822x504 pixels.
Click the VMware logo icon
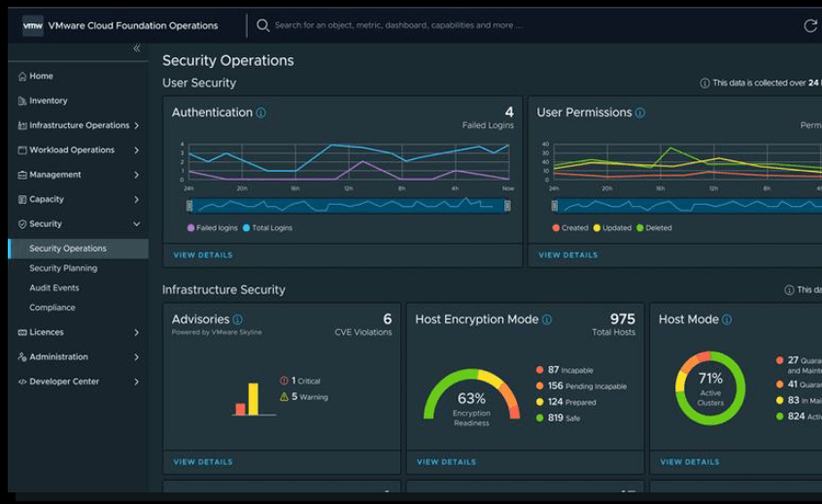click(33, 26)
